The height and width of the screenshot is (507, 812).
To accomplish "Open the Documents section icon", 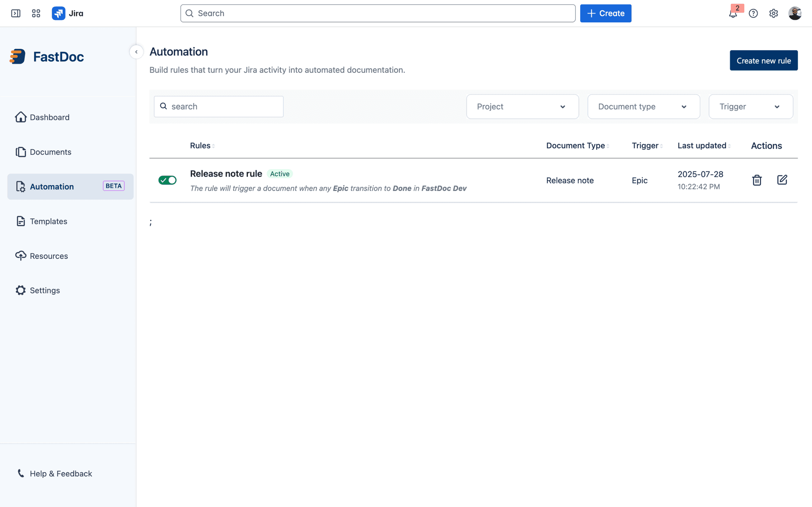I will click(x=21, y=152).
